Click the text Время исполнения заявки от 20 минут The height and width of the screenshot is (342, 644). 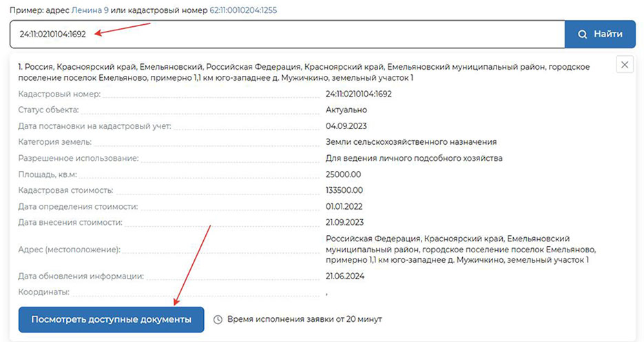click(x=304, y=319)
